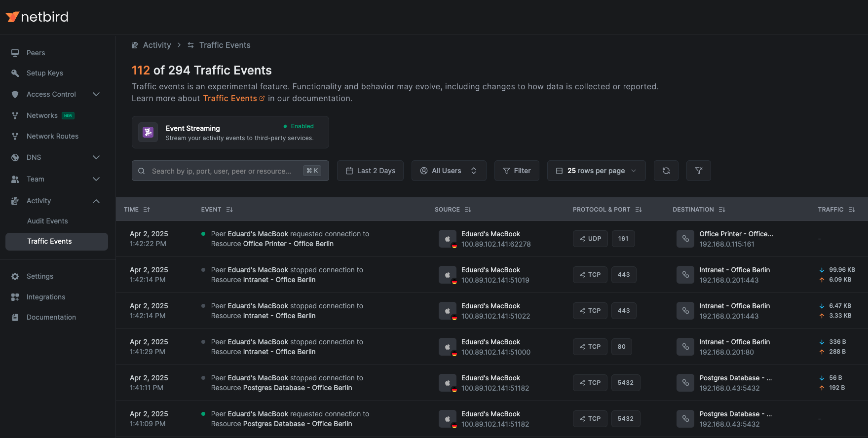The width and height of the screenshot is (868, 438).
Task: Open the All Users selector
Action: coord(449,171)
